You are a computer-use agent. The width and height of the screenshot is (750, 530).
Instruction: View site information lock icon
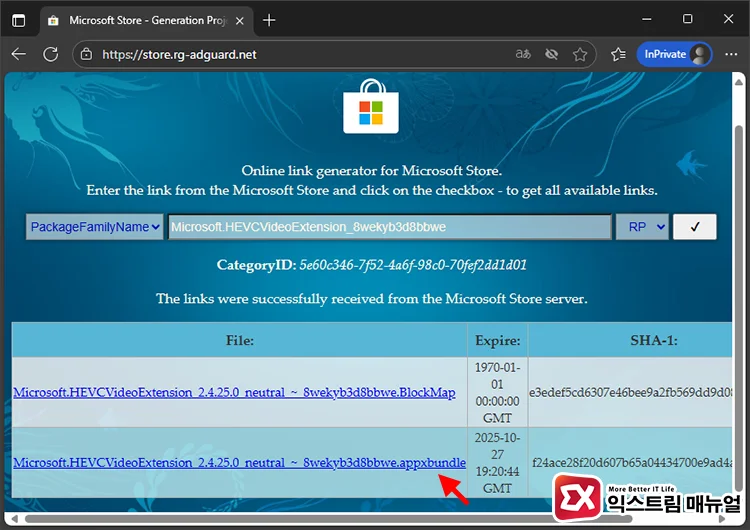(87, 54)
